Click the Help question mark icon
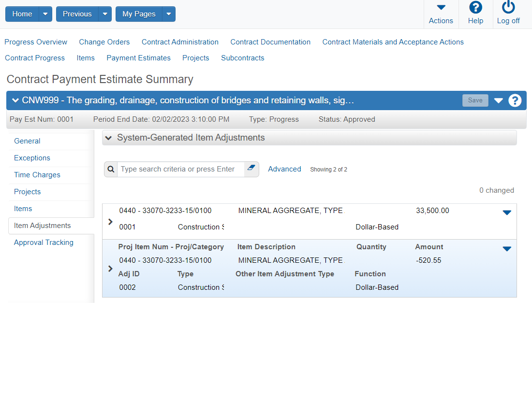 tap(475, 7)
